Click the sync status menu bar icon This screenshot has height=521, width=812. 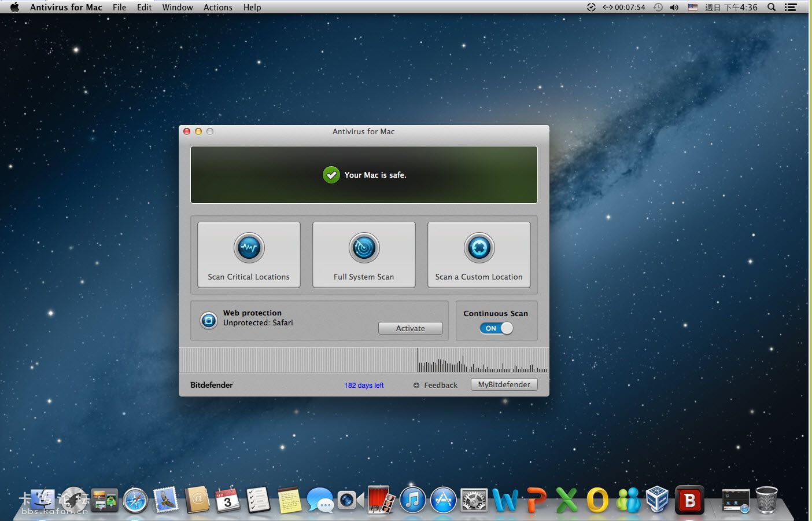pos(591,7)
